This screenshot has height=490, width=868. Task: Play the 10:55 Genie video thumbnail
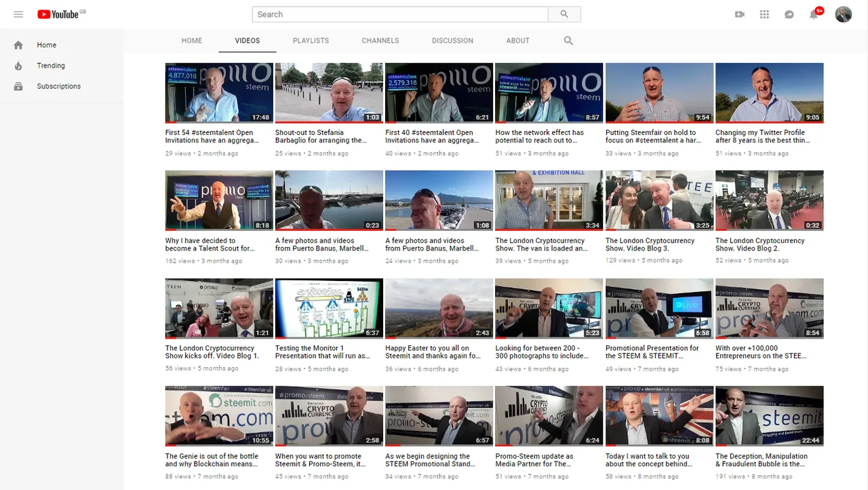click(219, 417)
